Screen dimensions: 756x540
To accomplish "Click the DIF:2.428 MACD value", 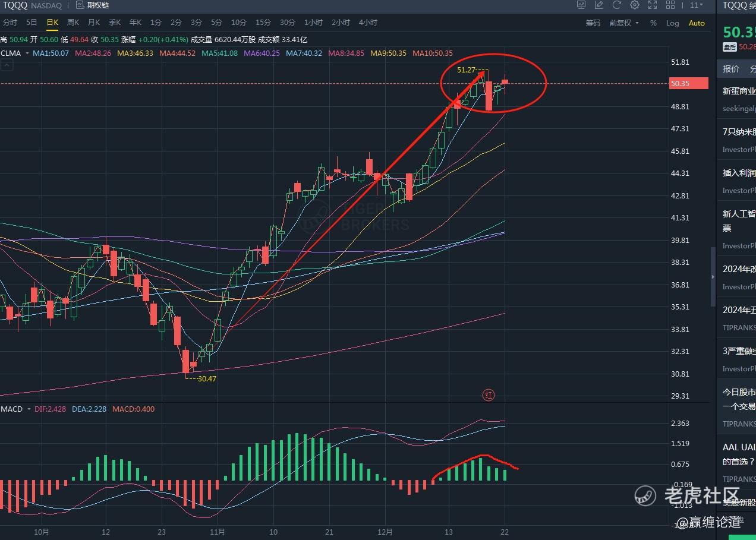I will point(51,409).
